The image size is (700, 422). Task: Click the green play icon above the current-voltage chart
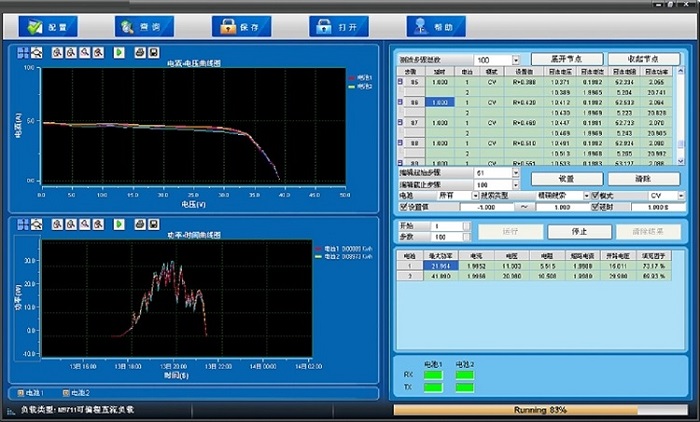coord(119,52)
